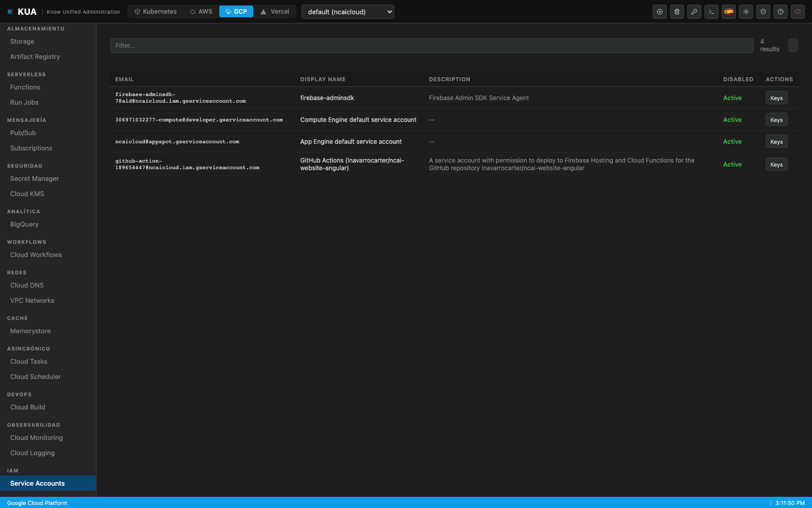The height and width of the screenshot is (508, 812).
Task: Switch to the Kubernetes tab
Action: (x=155, y=12)
